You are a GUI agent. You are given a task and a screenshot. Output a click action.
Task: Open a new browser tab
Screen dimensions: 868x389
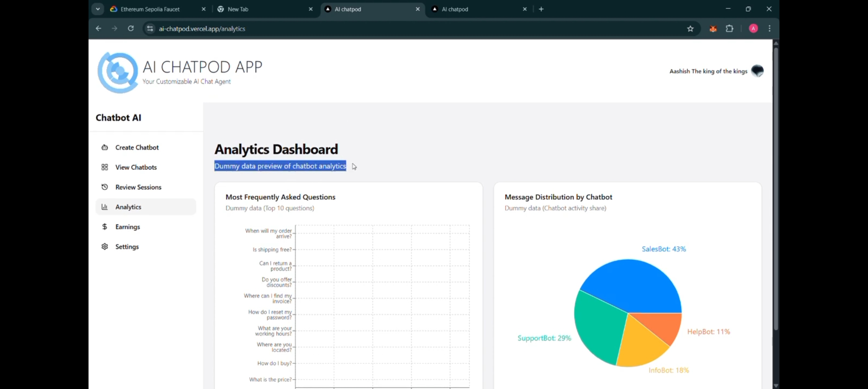coord(541,9)
